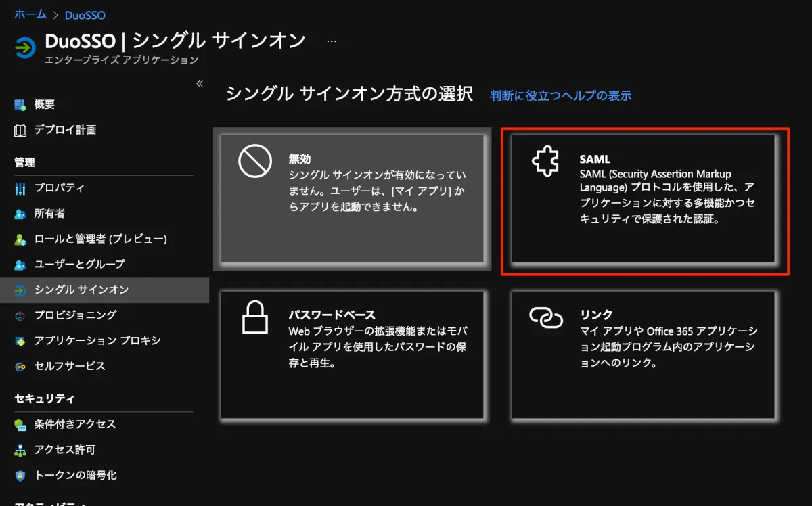Image resolution: width=812 pixels, height=506 pixels.
Task: Click the 条件付きアクセス icon
Action: coord(20,424)
